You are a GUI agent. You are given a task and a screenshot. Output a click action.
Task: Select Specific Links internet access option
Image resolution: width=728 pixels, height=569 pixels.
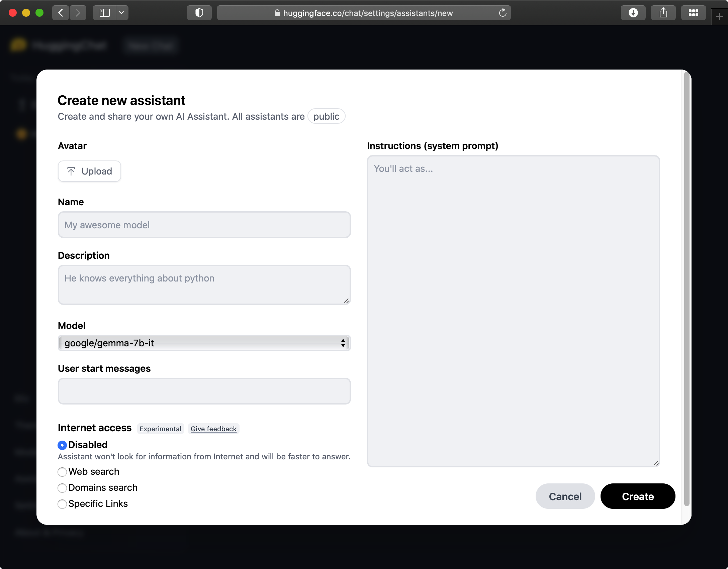pyautogui.click(x=63, y=503)
